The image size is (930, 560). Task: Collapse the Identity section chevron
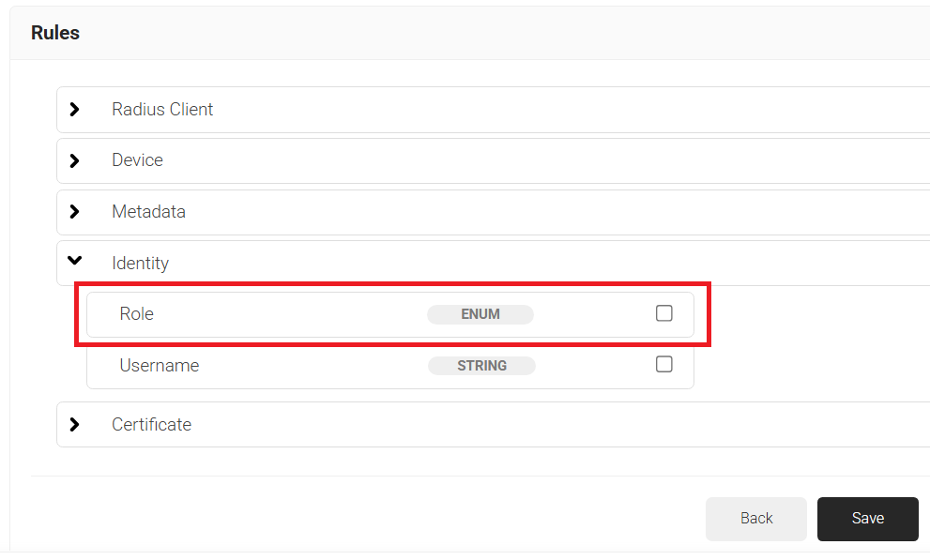[75, 262]
